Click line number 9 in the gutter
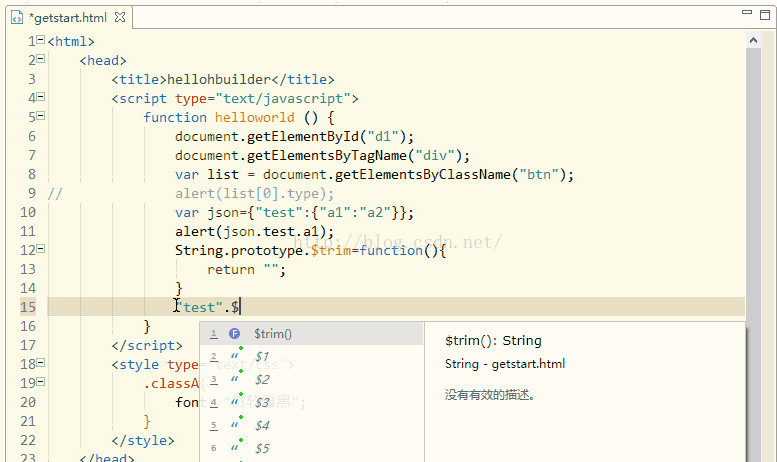 click(32, 193)
